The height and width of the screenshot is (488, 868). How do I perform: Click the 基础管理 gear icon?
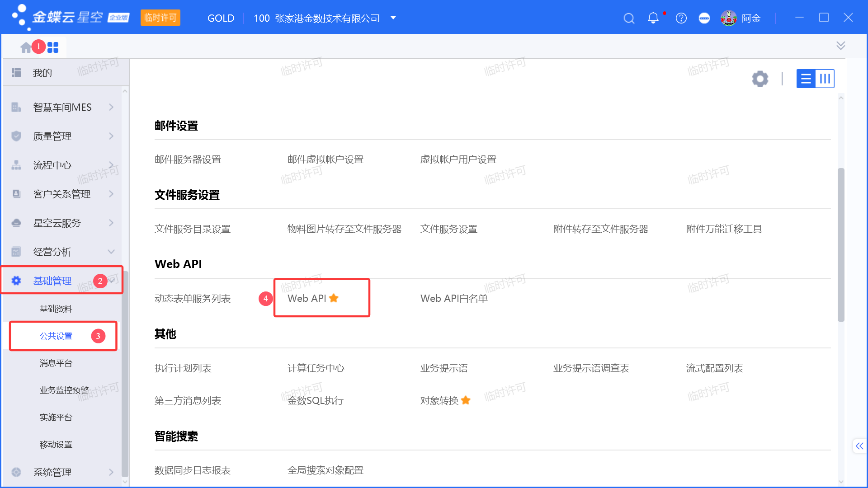point(16,281)
